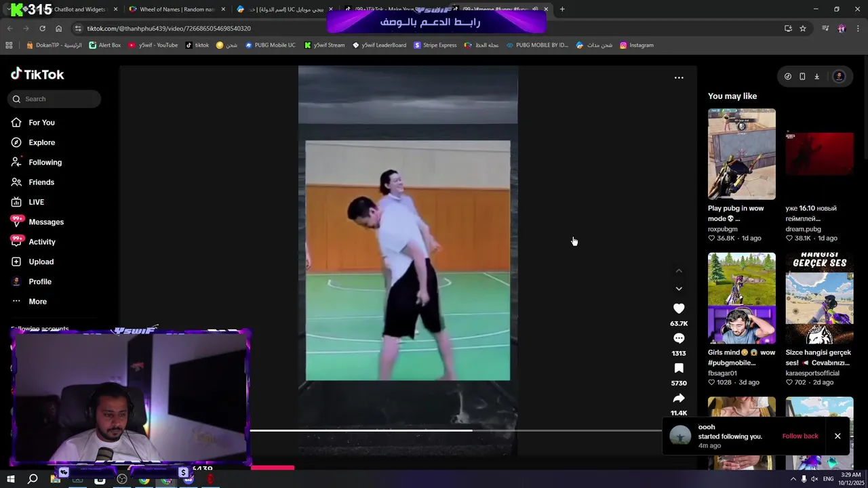This screenshot has height=488, width=868.
Task: Open the Instagram bookmark
Action: 636,45
